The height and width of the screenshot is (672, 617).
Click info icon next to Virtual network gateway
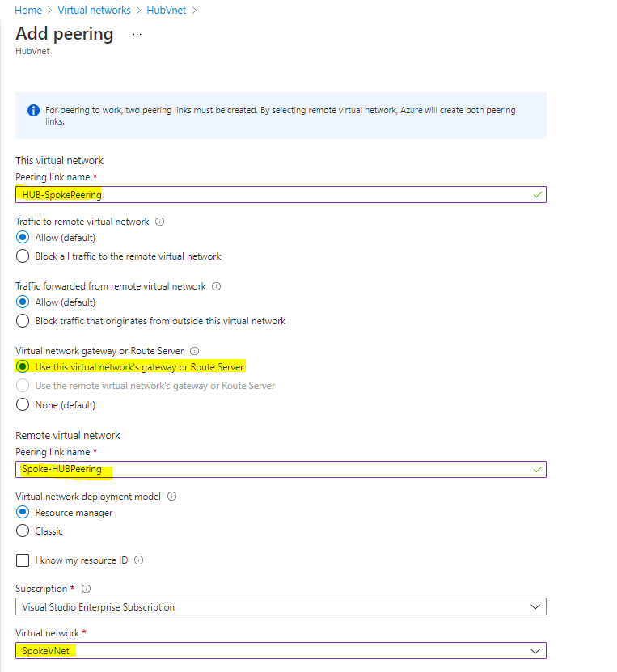click(x=194, y=351)
